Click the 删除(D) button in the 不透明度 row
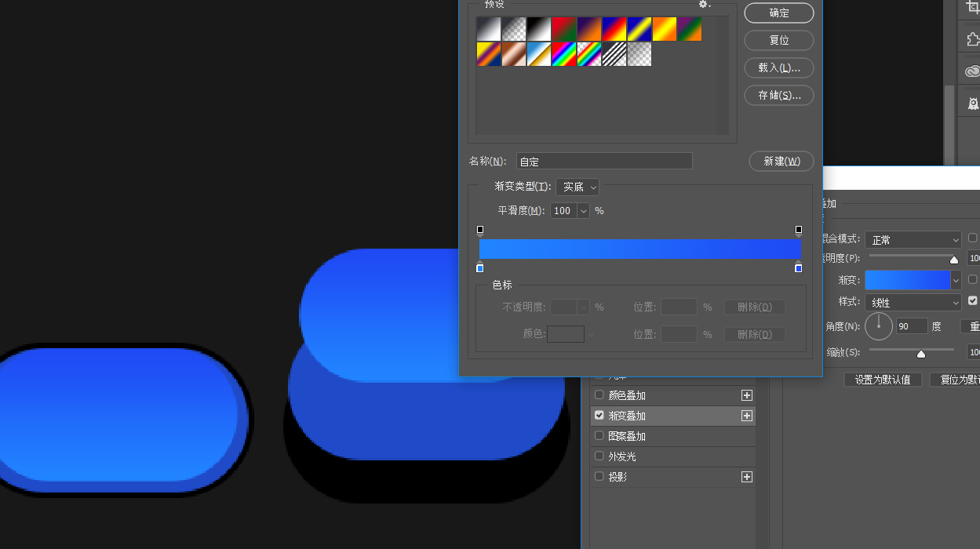 pyautogui.click(x=754, y=307)
